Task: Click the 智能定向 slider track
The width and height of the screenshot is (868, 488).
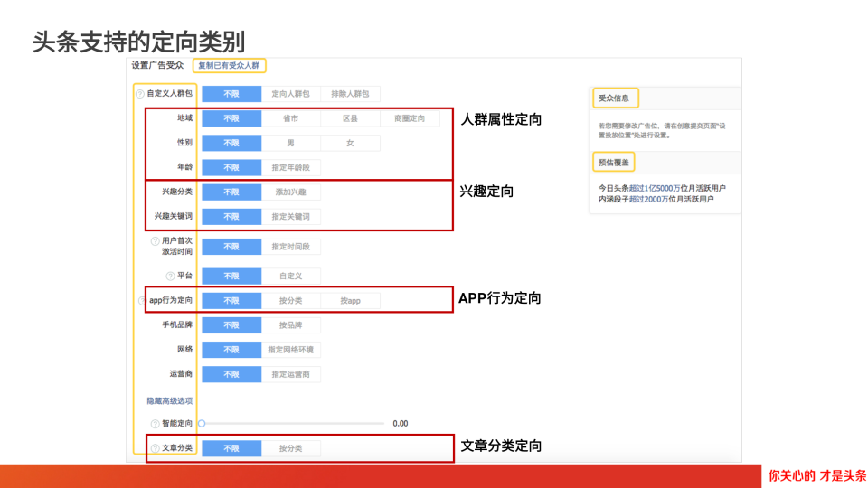Action: (x=293, y=423)
